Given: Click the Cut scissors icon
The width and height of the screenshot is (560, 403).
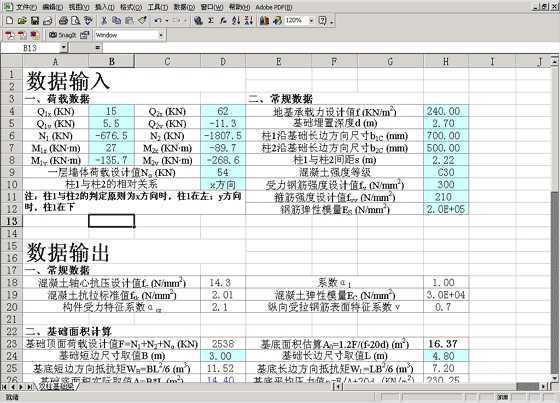Looking at the screenshot, I should point(104,20).
